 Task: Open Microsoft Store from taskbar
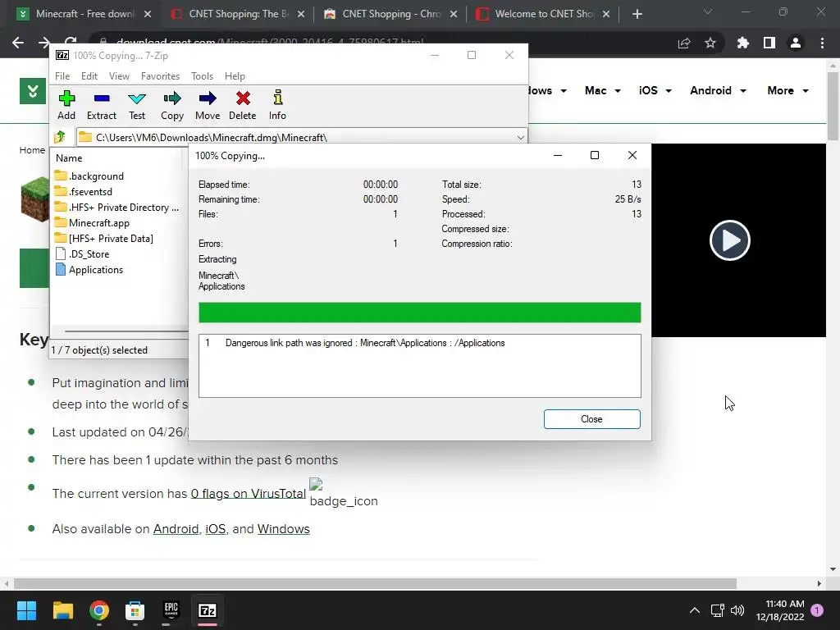coord(135,610)
